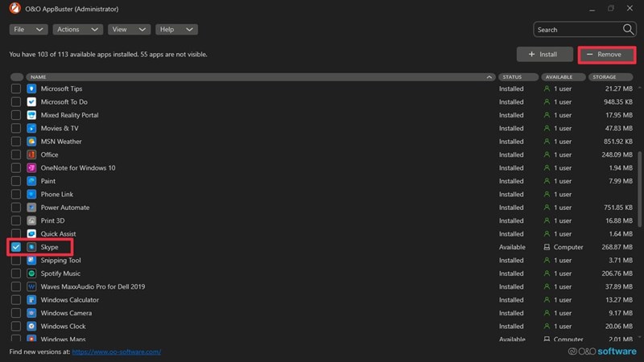
Task: Click the Snipping Tool name
Action: (x=61, y=260)
